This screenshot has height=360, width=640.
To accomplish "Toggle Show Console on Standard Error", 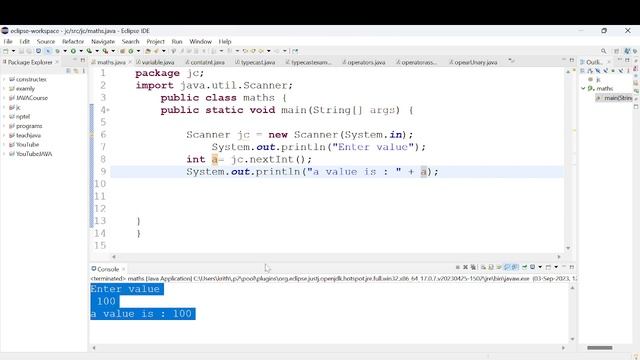I will click(x=515, y=267).
